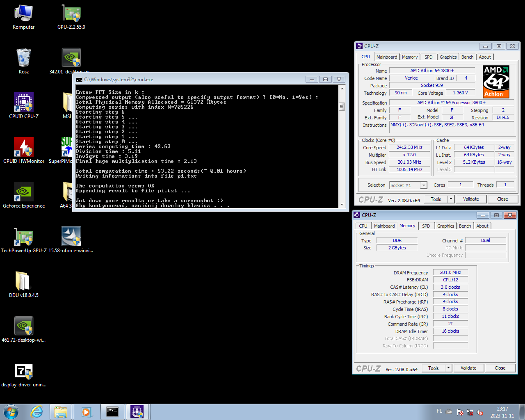Open About tab in lower CPU-Z window

482,226
